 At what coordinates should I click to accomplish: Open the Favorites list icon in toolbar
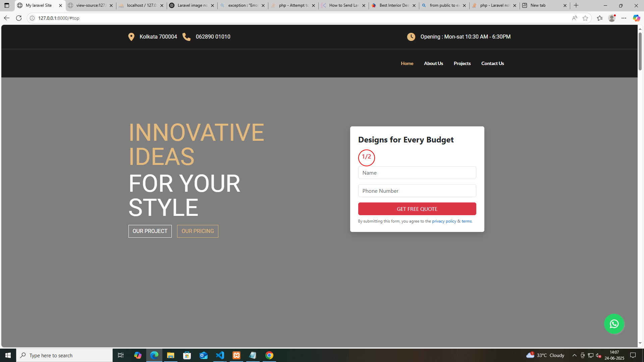[x=600, y=18]
